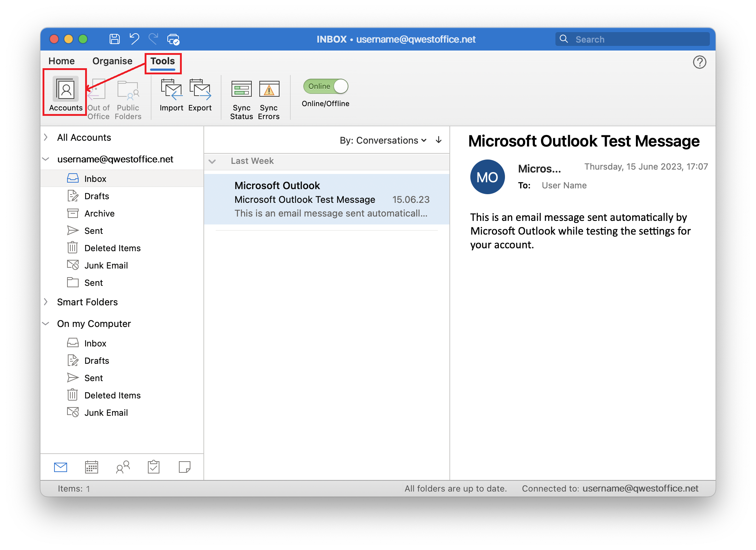756x550 pixels.
Task: Click the Save icon in title bar
Action: point(115,39)
